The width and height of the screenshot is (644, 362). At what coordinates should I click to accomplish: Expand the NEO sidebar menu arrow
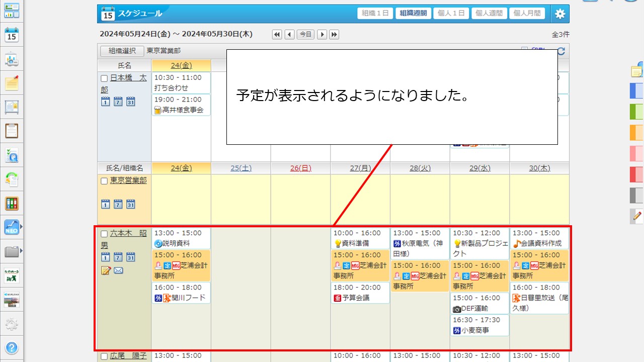coord(21,227)
